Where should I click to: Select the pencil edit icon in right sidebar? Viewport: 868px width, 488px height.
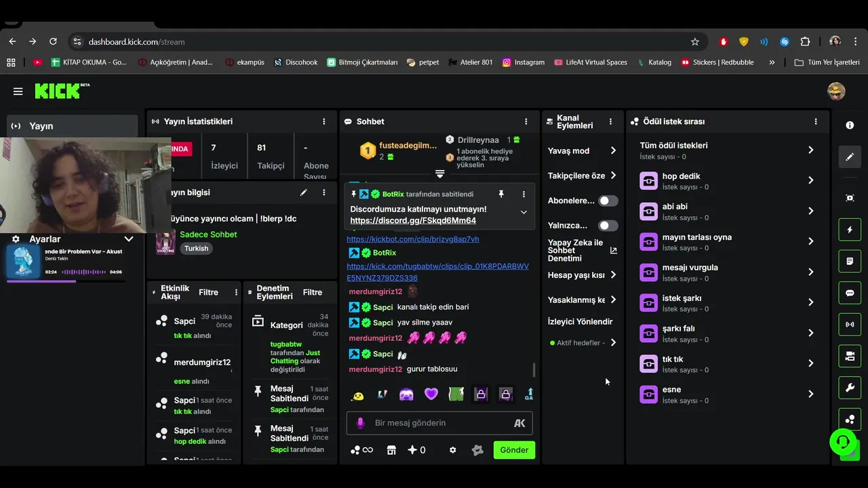[850, 157]
